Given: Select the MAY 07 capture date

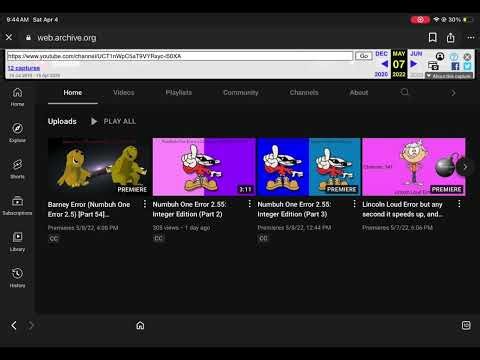Looking at the screenshot, I should 399,64.
